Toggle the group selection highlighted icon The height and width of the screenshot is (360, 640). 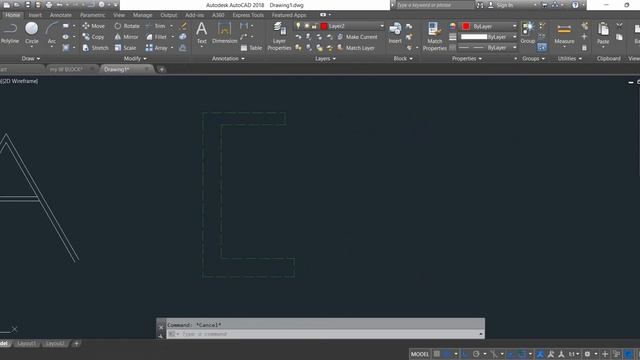click(x=542, y=47)
